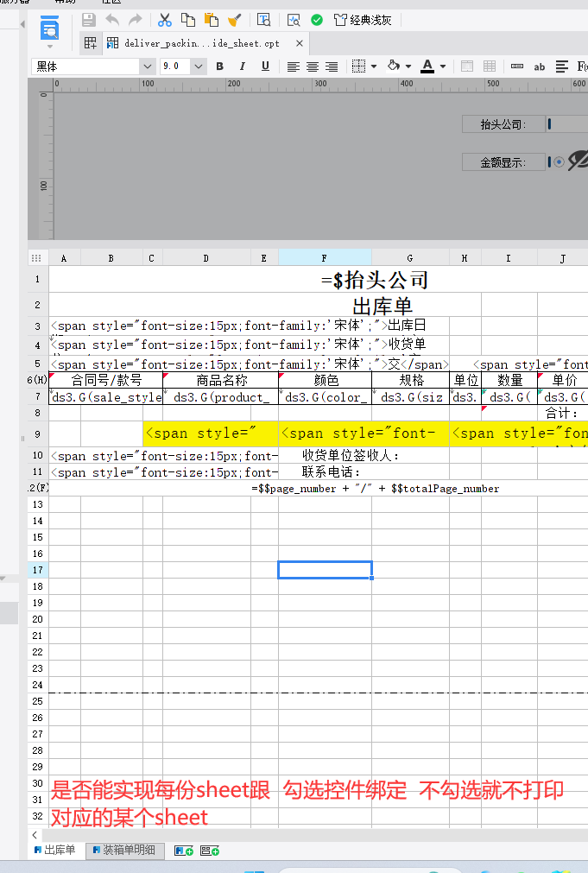Add new worksheet with plus icon
The image size is (588, 873).
click(x=184, y=851)
